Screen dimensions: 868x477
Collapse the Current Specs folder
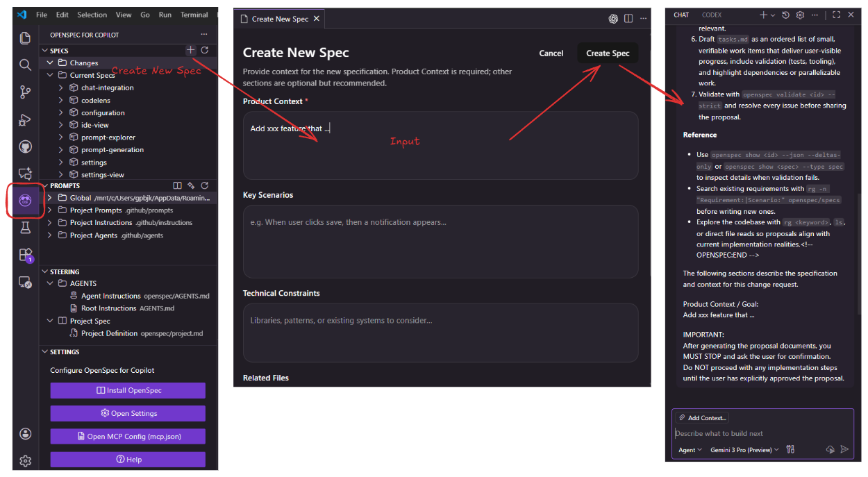pos(50,75)
